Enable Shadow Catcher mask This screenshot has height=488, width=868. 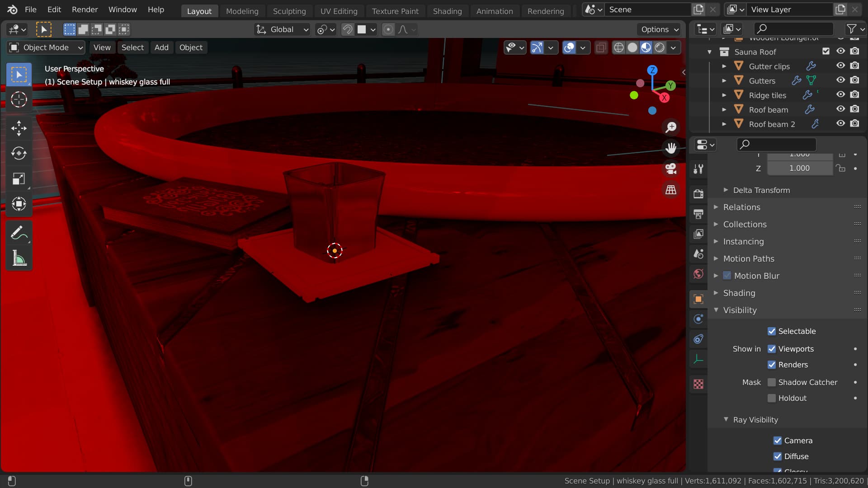(772, 382)
